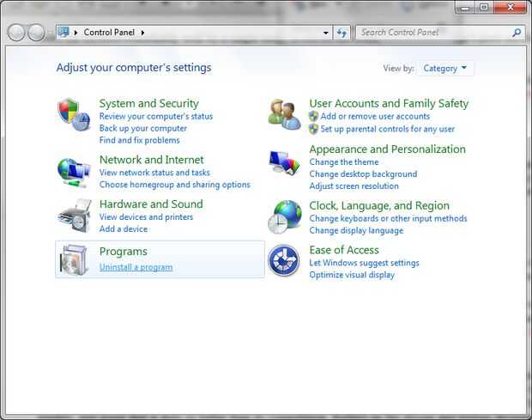Maximize the Control Panel window
This screenshot has width=532, height=420.
click(x=484, y=7)
